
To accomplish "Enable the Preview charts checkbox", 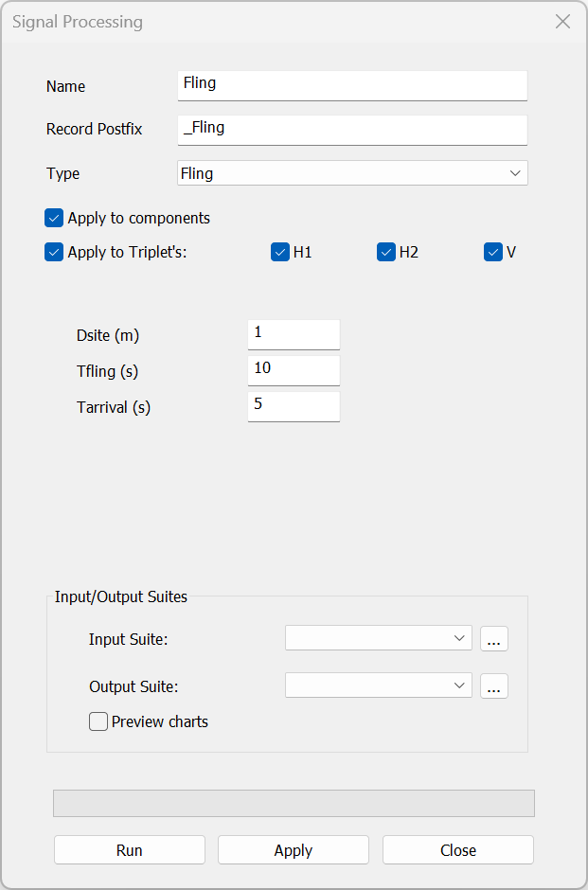I will pos(98,721).
